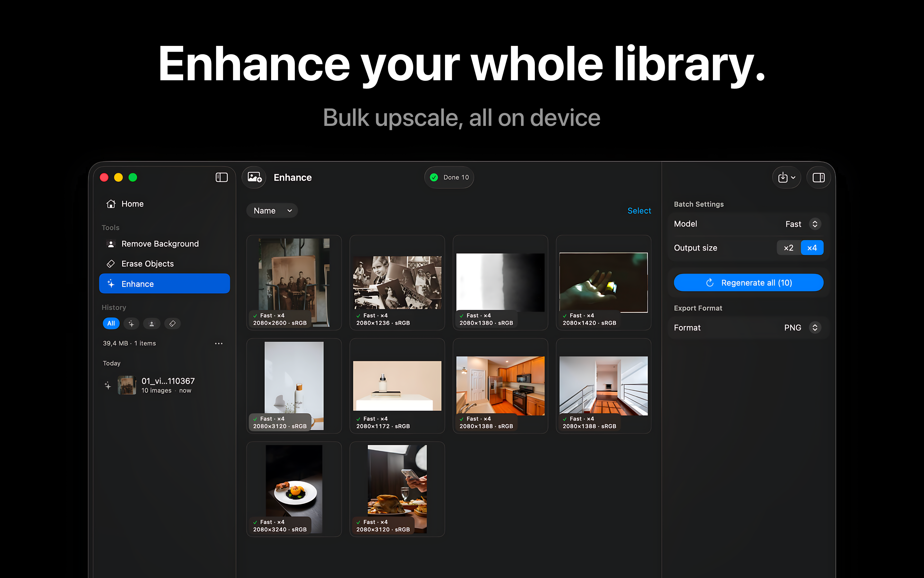Set output size to x2
924x578 pixels.
pyautogui.click(x=789, y=248)
